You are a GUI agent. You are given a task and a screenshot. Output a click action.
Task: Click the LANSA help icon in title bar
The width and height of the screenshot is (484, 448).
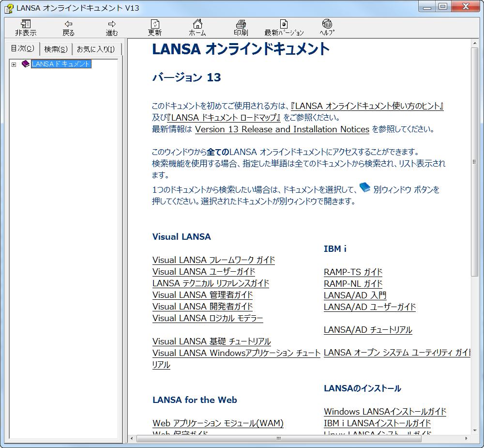9,8
